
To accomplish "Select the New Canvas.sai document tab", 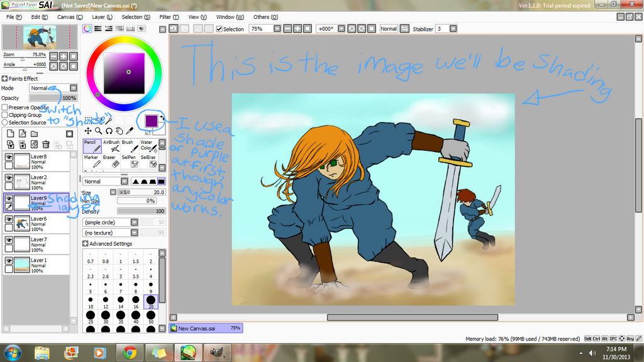I will click(x=206, y=328).
